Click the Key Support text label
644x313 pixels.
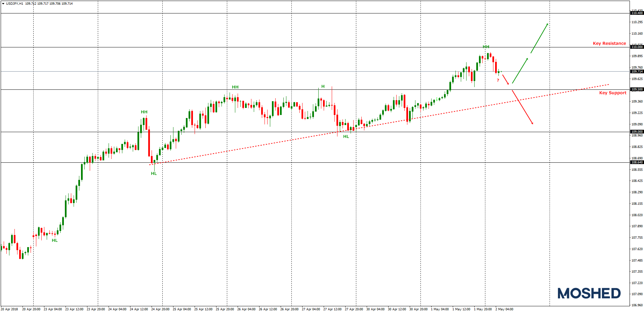point(612,93)
